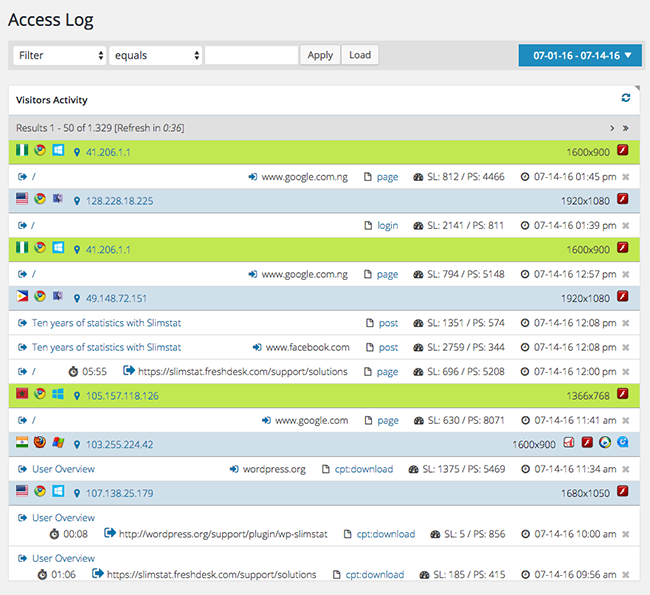Viewport: 650px width, 595px height.
Task: Filter by login content type
Action: [x=388, y=226]
